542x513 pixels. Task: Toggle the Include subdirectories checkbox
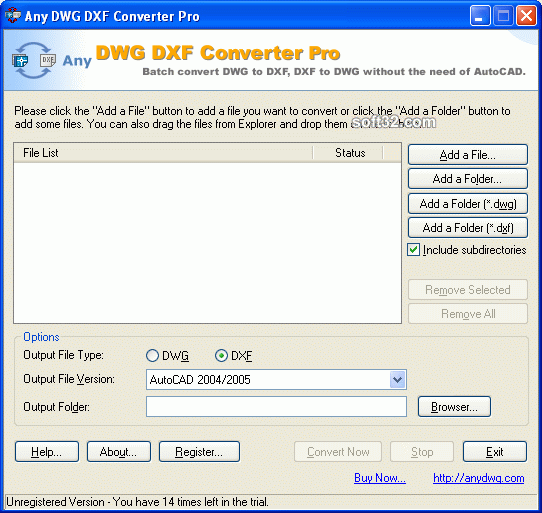click(413, 250)
